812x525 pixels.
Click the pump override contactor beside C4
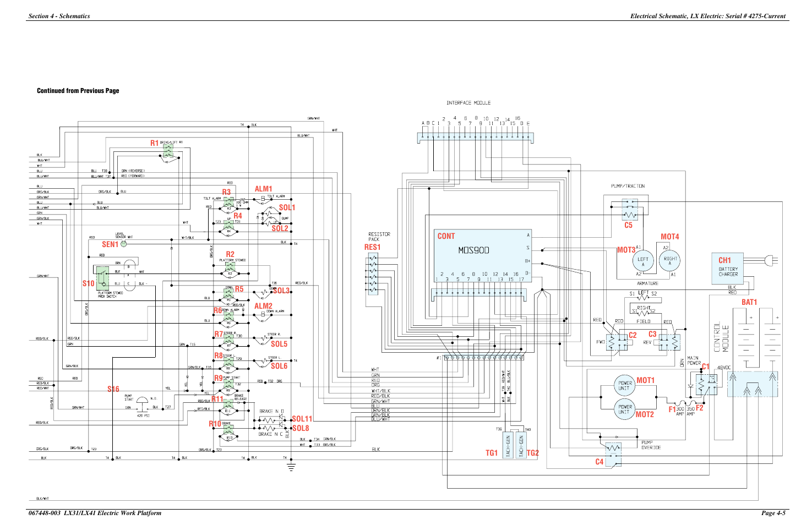pyautogui.click(x=613, y=455)
